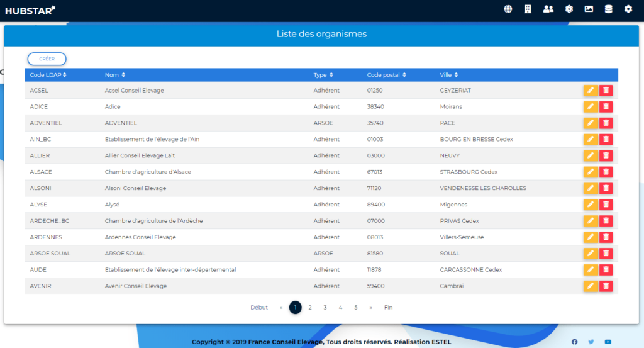Edit the ARSOE SOUAL row
This screenshot has width=644, height=348.
591,254
